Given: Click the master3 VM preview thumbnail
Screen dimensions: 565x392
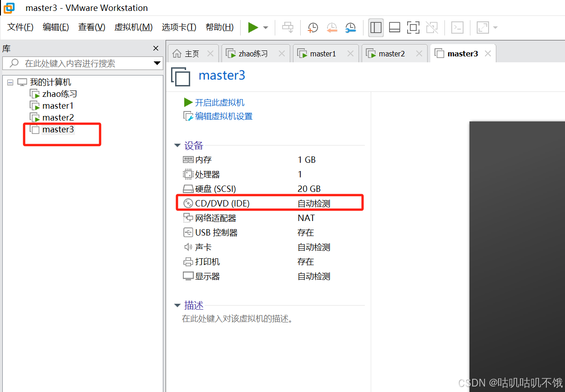Looking at the screenshot, I should tap(517, 256).
